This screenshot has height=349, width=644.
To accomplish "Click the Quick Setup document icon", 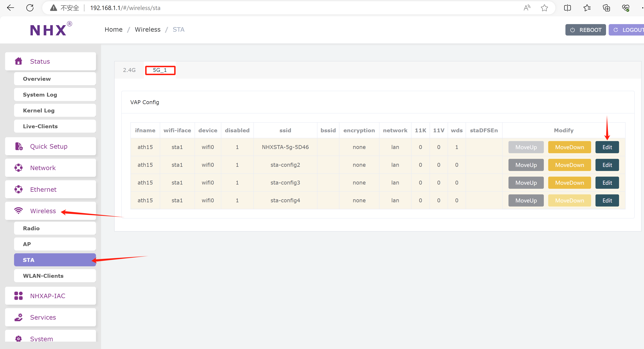I will pyautogui.click(x=19, y=146).
